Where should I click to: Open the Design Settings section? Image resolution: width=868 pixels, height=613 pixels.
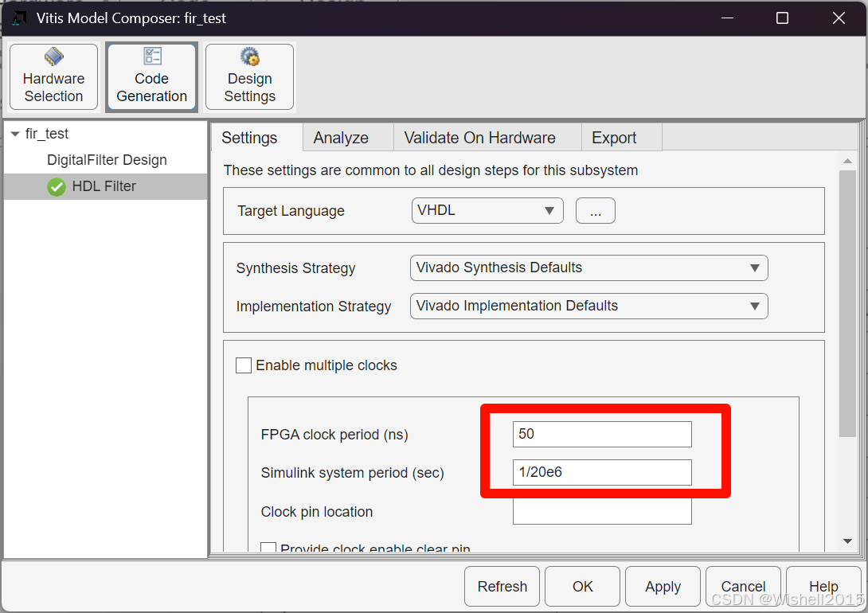click(x=250, y=77)
